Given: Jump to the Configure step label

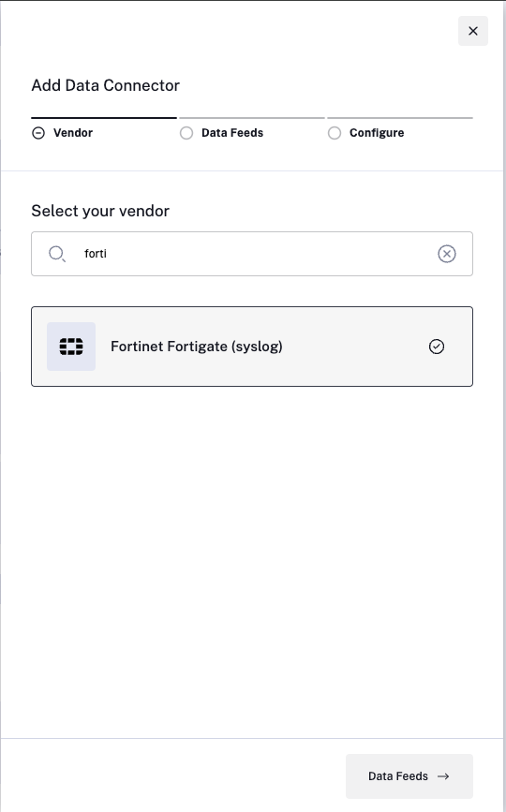Looking at the screenshot, I should pyautogui.click(x=377, y=133).
